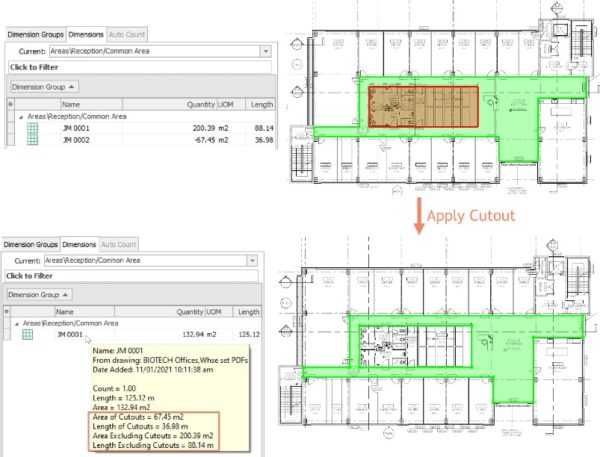
Task: Open Dimension Groups tab in lower panel
Action: pyautogui.click(x=31, y=244)
